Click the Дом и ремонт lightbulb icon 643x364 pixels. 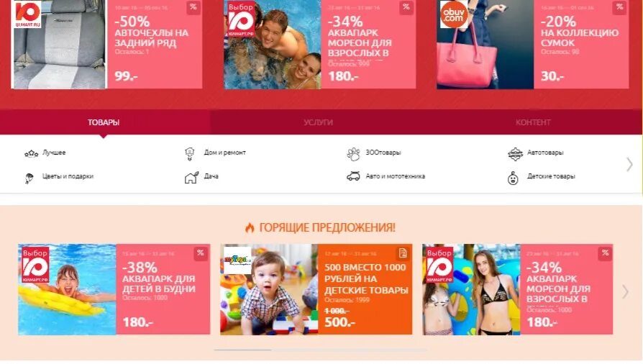[x=189, y=154]
